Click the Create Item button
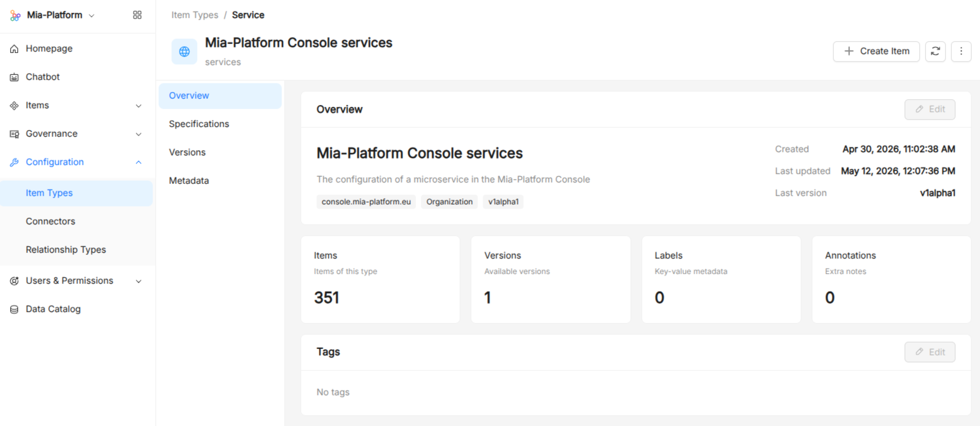This screenshot has width=980, height=426. (876, 52)
